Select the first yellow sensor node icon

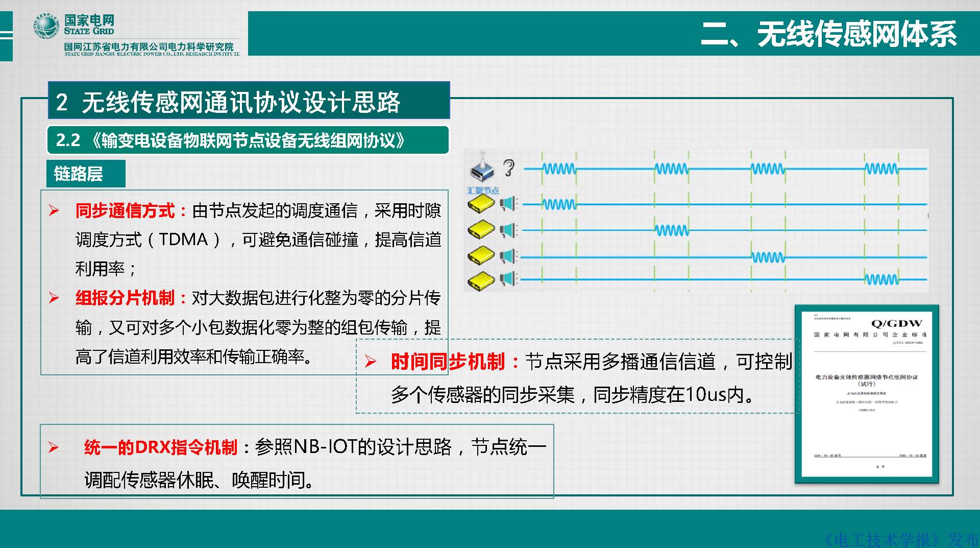481,203
